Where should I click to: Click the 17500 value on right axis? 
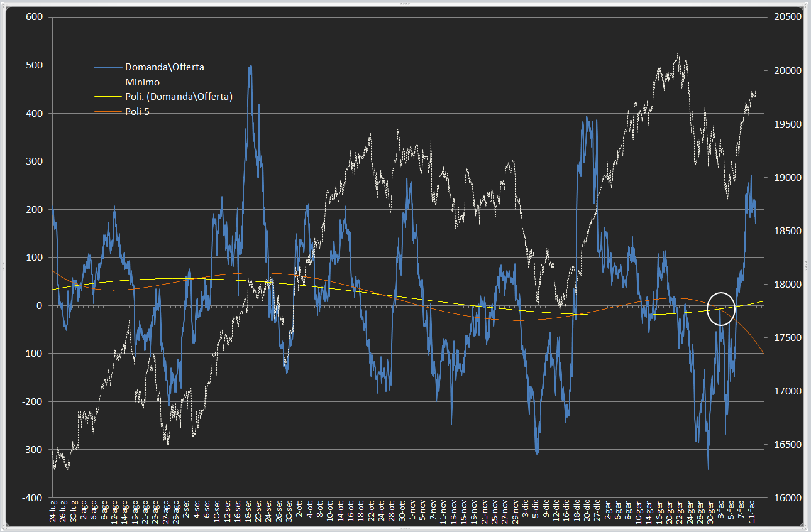[786, 338]
